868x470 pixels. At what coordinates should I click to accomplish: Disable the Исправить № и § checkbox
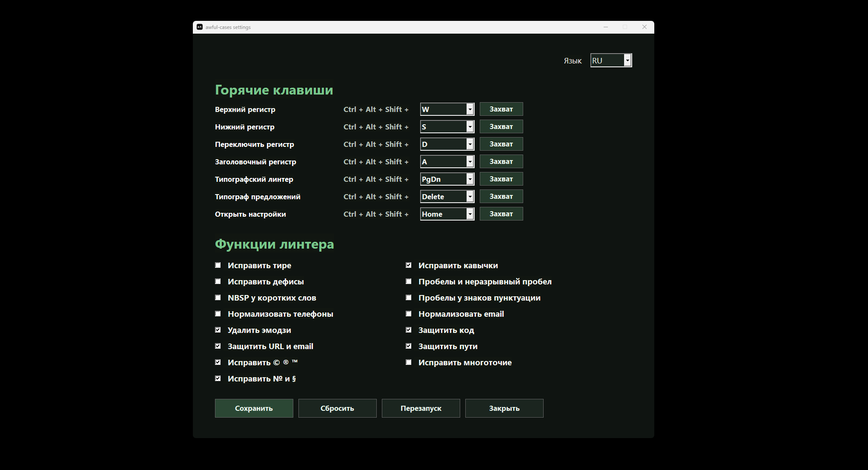tap(218, 378)
